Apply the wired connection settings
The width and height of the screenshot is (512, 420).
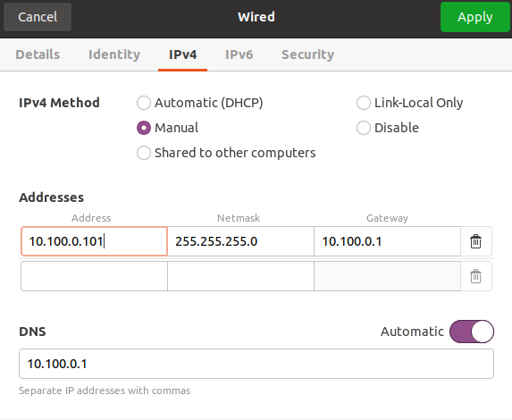[x=474, y=17]
